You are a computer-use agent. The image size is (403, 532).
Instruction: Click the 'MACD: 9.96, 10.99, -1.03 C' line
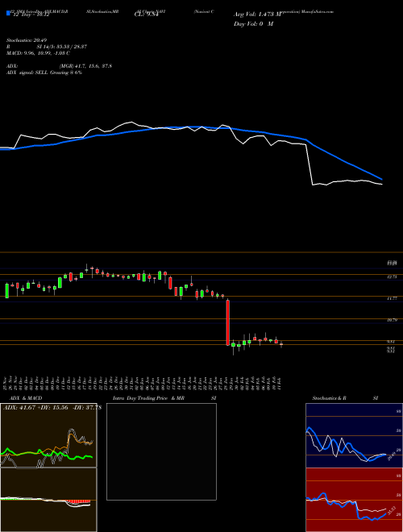[39, 53]
